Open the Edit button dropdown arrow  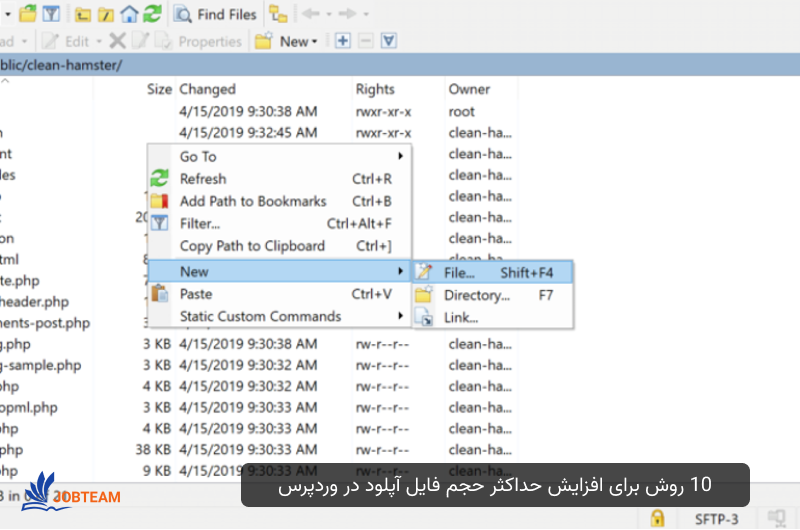[99, 41]
